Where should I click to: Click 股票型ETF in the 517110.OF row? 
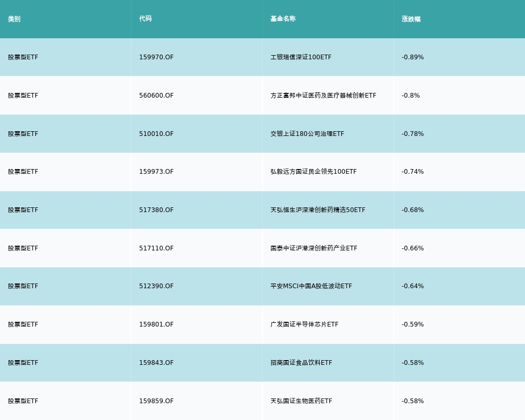coord(23,248)
